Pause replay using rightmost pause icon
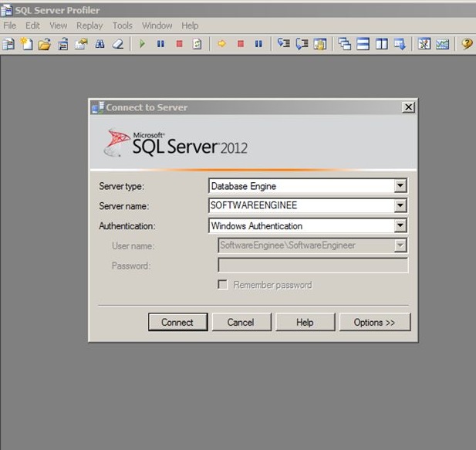The width and height of the screenshot is (476, 450). click(258, 44)
